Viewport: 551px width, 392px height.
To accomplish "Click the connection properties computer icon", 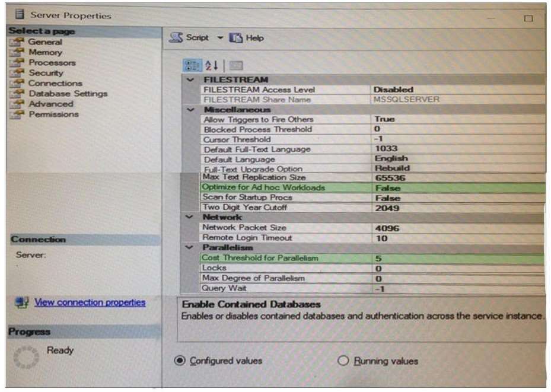I will (x=22, y=302).
